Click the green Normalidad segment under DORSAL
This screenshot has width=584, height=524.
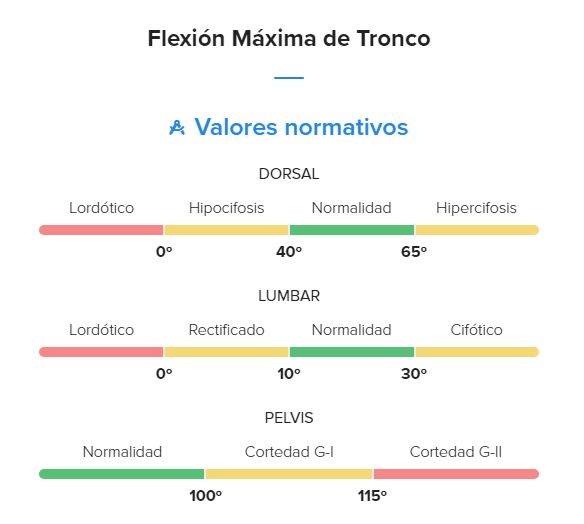click(352, 230)
